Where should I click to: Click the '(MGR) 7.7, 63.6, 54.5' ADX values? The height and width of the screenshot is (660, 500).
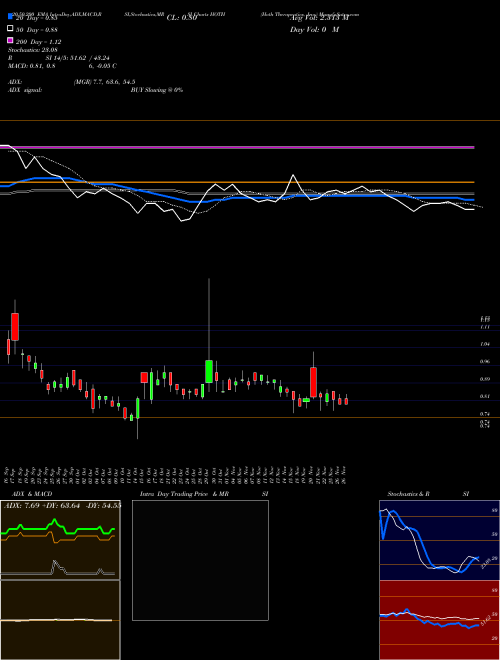pyautogui.click(x=104, y=82)
